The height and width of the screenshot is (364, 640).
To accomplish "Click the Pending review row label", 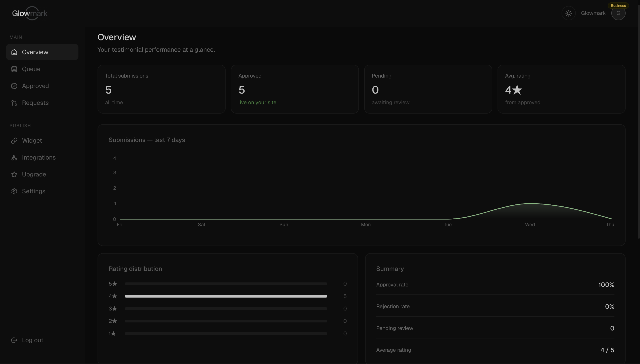I will [x=394, y=328].
